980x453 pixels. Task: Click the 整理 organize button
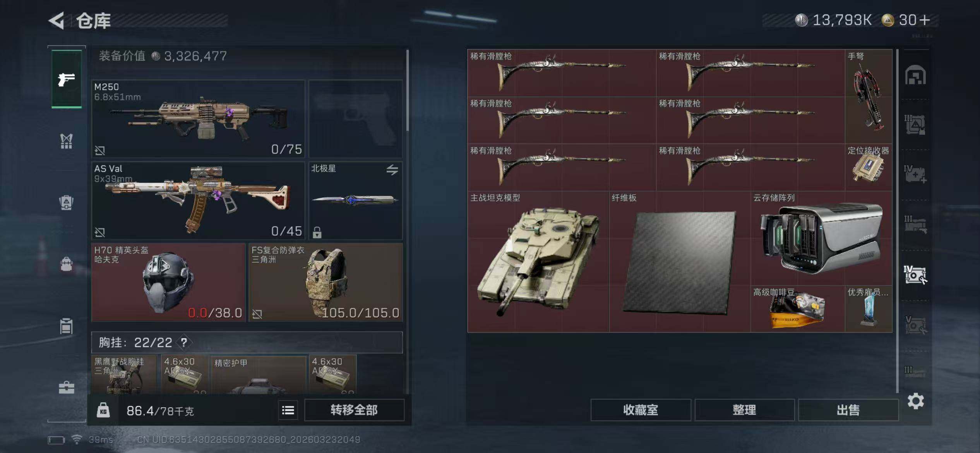(x=744, y=410)
